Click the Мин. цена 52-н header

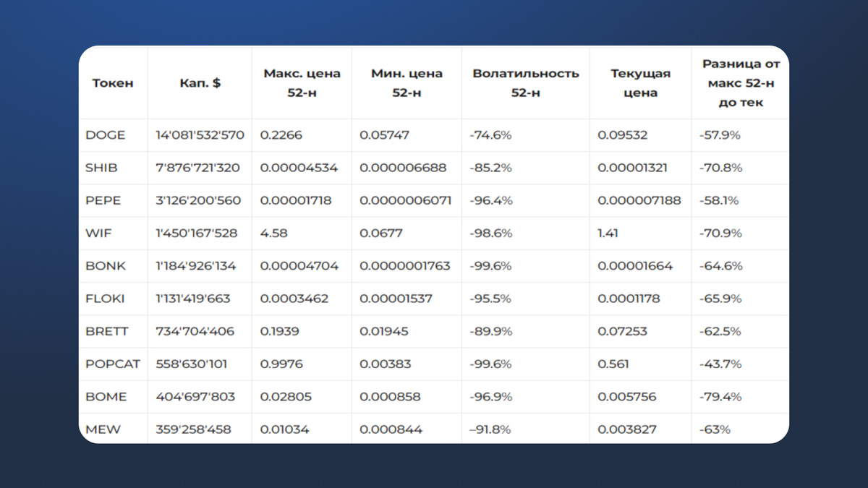pos(407,83)
